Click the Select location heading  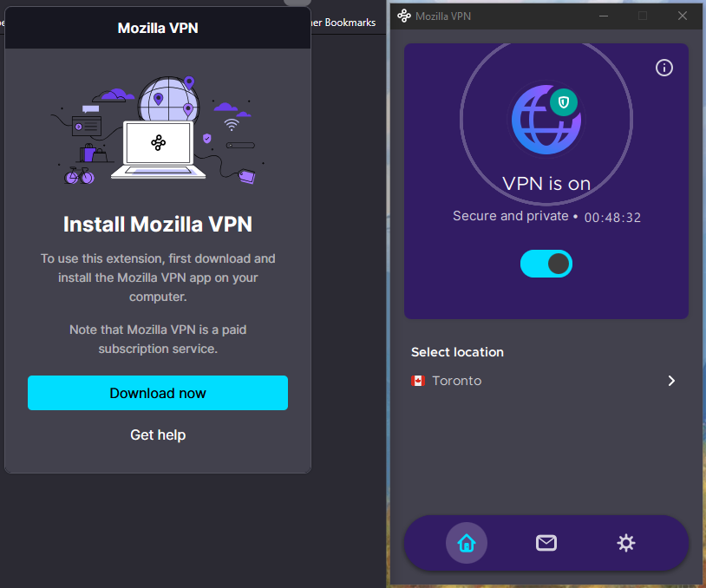point(457,352)
